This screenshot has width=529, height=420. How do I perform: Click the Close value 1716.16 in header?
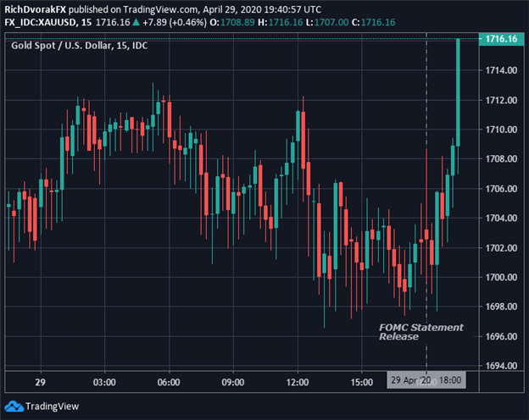(x=378, y=23)
